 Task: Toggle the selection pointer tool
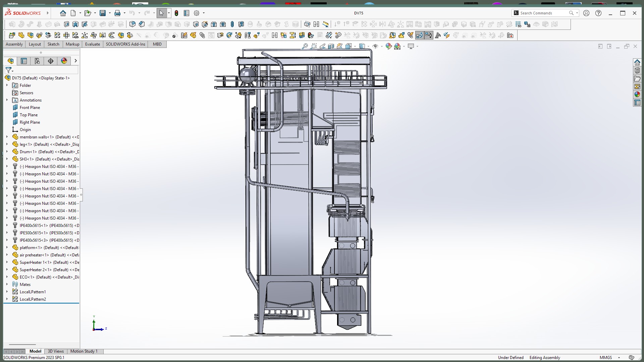tap(161, 13)
